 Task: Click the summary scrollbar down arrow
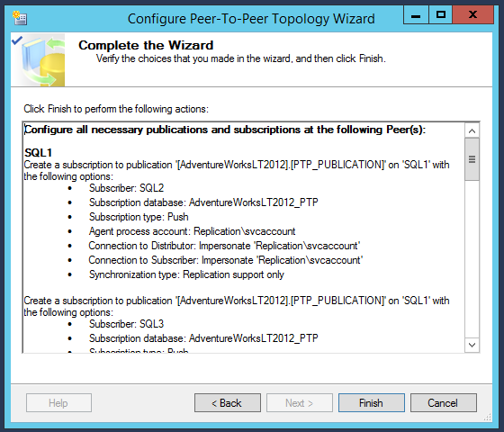click(x=472, y=345)
